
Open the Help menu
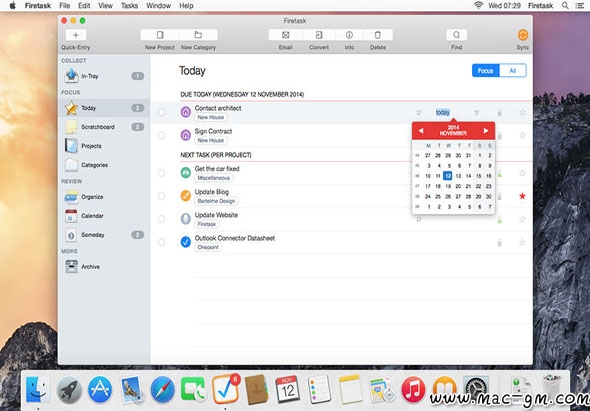pos(186,6)
